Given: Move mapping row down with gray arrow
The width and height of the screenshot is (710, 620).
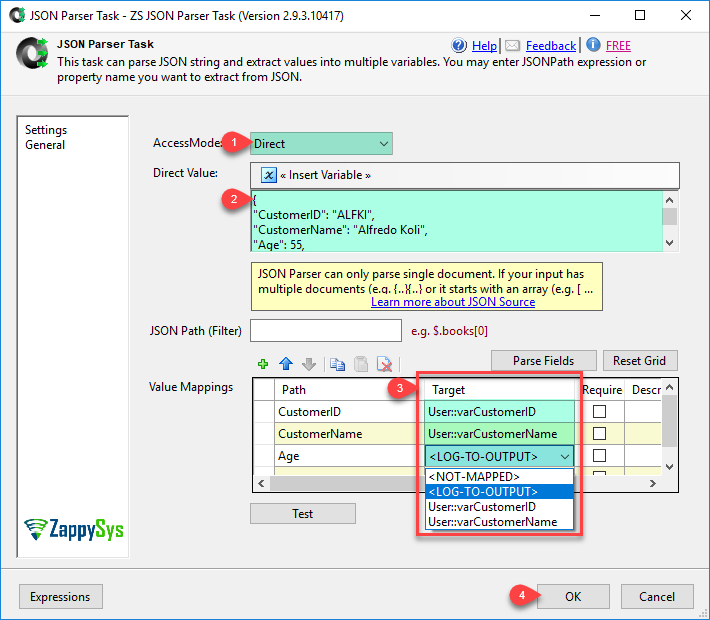Looking at the screenshot, I should click(309, 364).
